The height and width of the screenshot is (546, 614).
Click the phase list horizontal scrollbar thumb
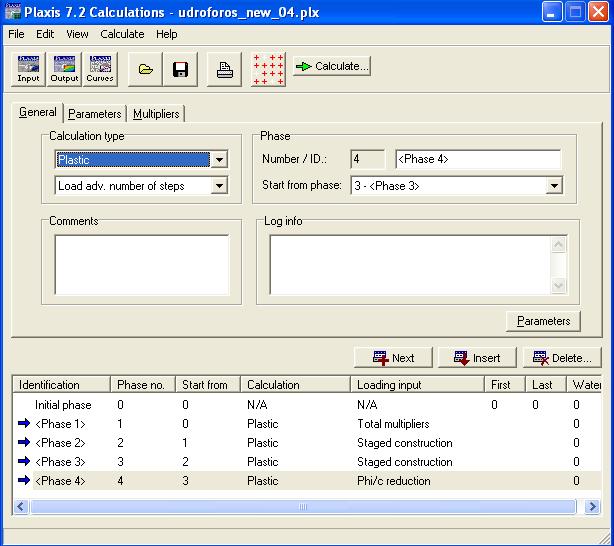click(x=303, y=506)
